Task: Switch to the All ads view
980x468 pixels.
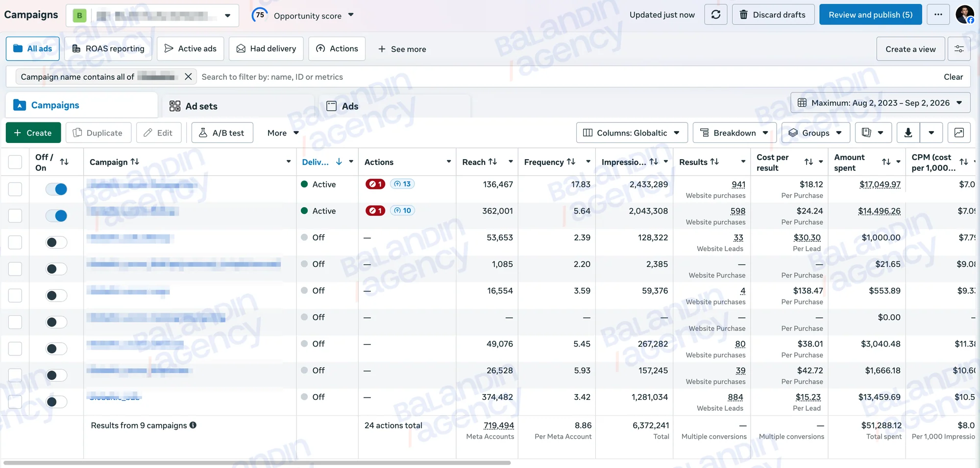Action: (32, 48)
